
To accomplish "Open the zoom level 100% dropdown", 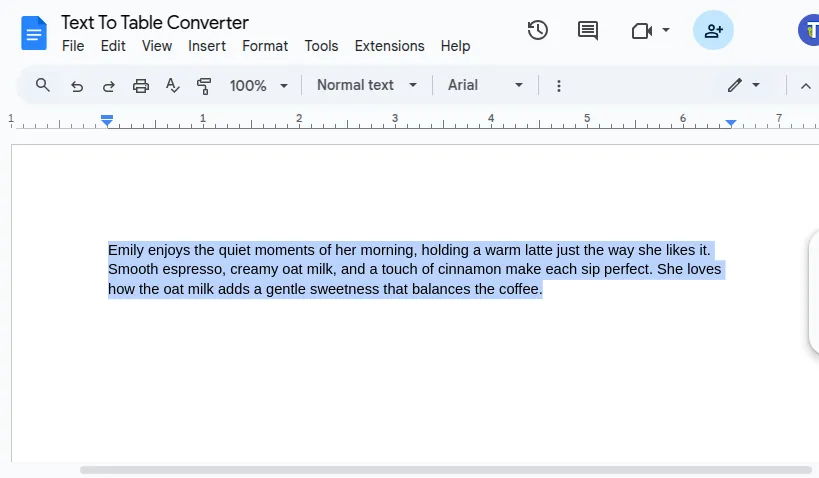I will 258,86.
